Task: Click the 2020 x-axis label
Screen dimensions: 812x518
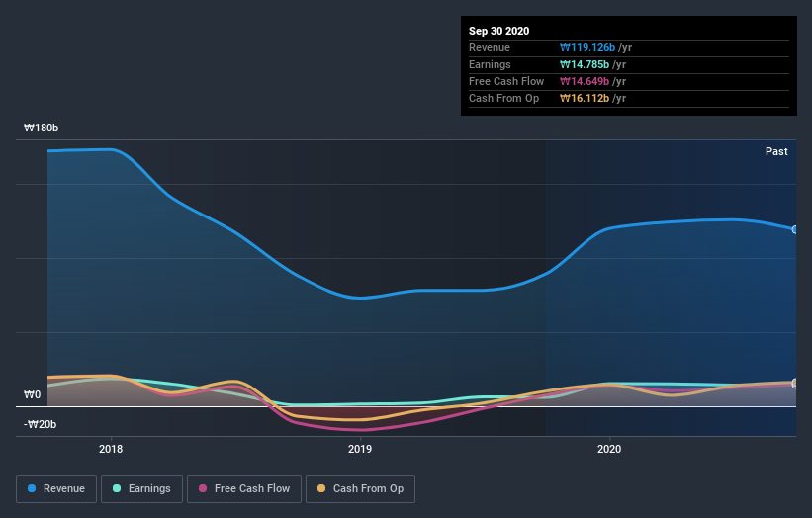Action: 609,449
